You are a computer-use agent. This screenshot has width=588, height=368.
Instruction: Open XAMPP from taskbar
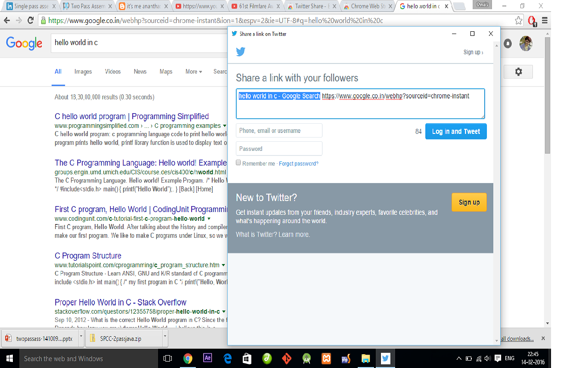[x=326, y=358]
